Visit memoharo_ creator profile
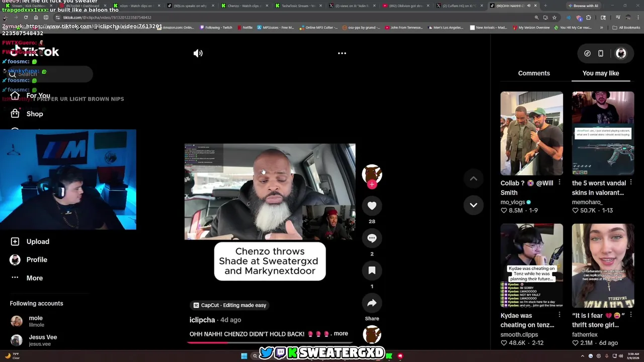This screenshot has width=644, height=362. pyautogui.click(x=587, y=202)
